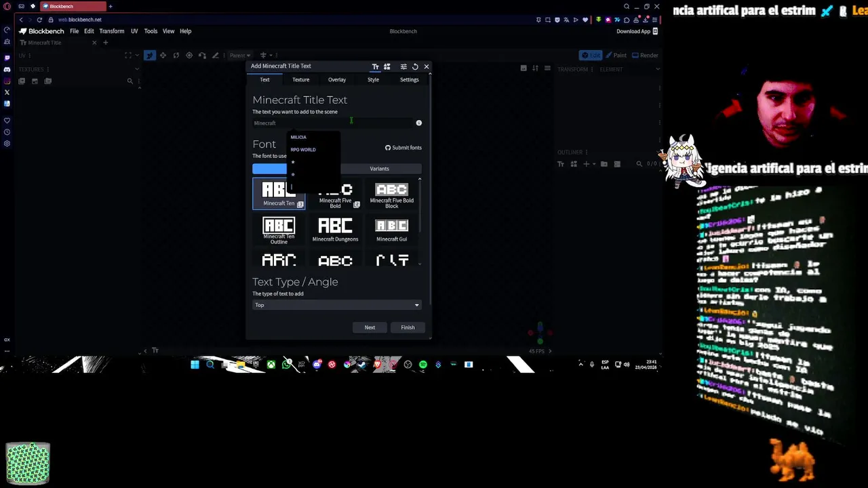
Task: Click the search icon in Textures panel
Action: tap(130, 81)
